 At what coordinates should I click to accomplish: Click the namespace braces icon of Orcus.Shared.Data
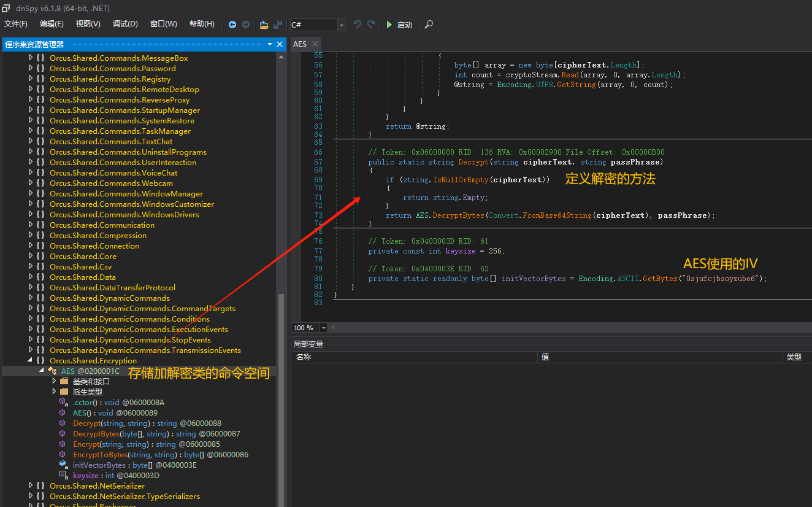click(40, 277)
